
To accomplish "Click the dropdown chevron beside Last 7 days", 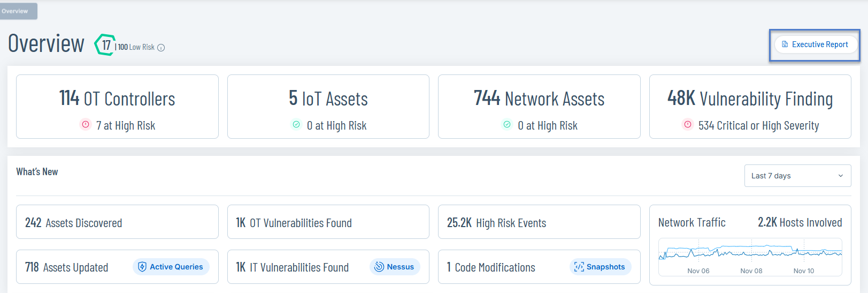I will click(840, 176).
